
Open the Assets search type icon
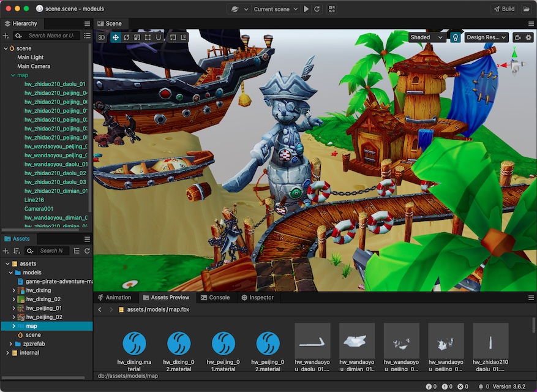click(x=30, y=251)
